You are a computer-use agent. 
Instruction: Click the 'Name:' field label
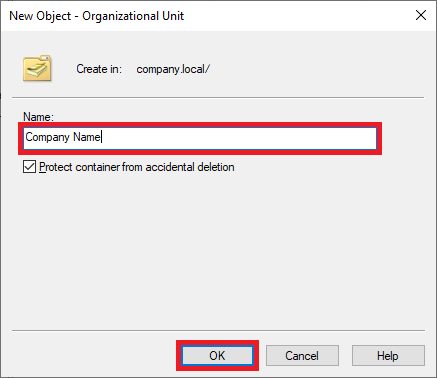(38, 117)
